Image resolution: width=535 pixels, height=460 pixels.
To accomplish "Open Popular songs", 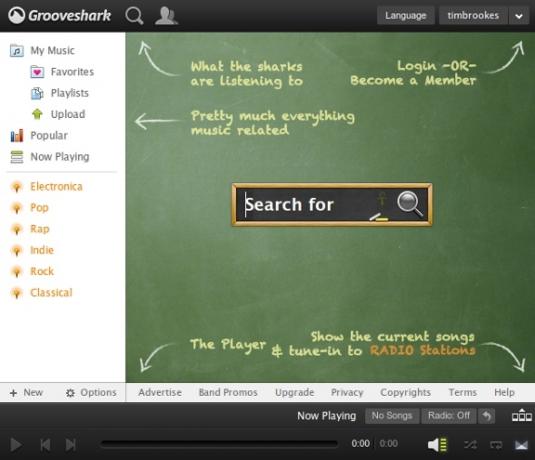I will pos(49,135).
